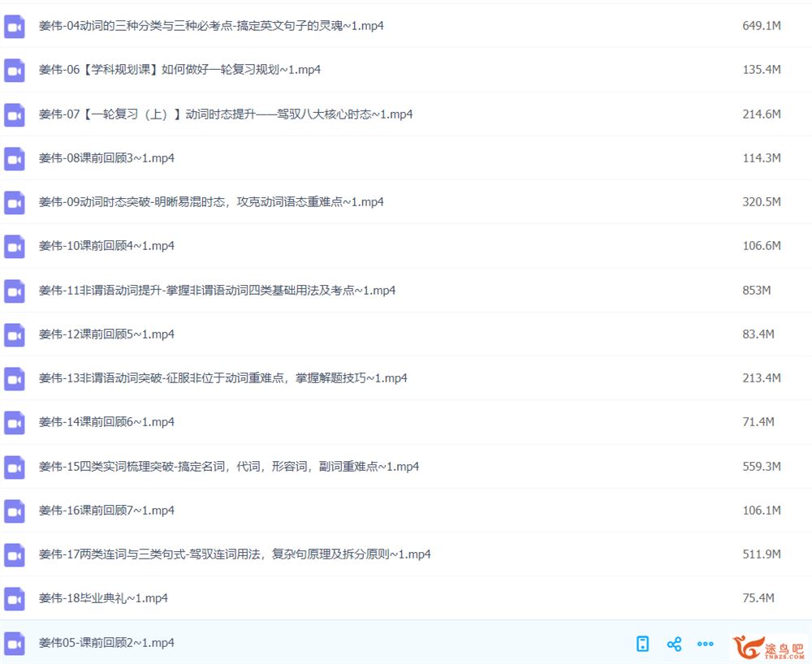Open 姜伟05-课前回顾2~1.mp4
812x664 pixels.
point(106,643)
